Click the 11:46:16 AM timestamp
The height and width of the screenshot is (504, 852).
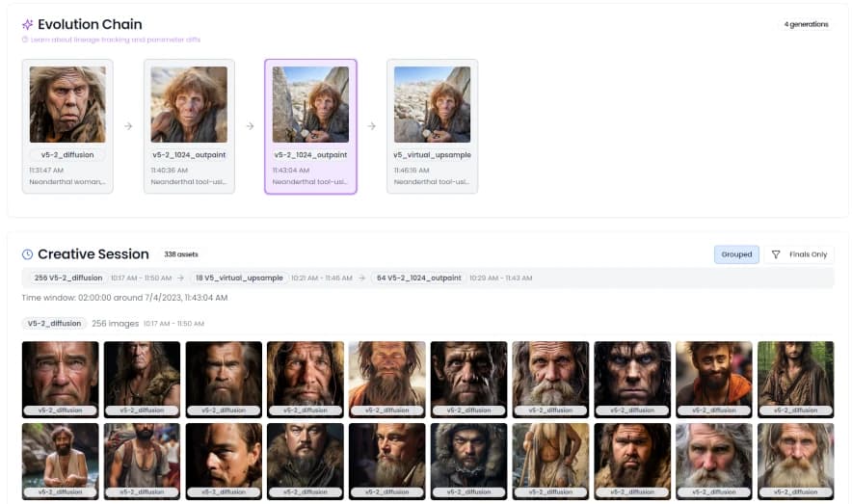412,171
